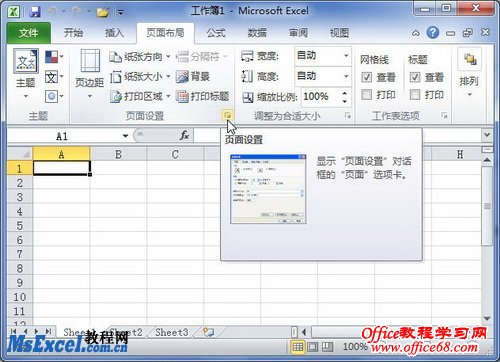The height and width of the screenshot is (362, 500).
Task: Open the 分隔符 breaks menu
Action: point(202,57)
